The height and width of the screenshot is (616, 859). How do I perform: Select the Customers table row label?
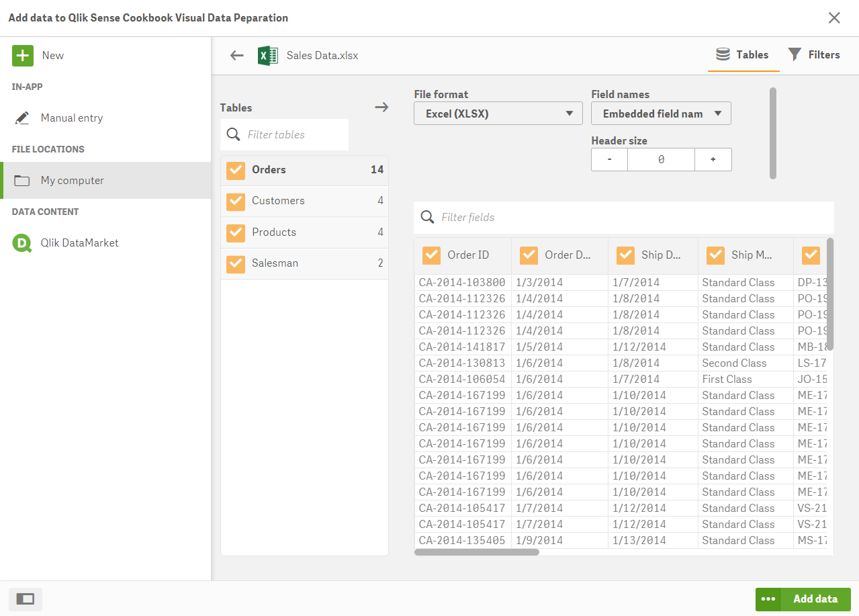coord(278,201)
